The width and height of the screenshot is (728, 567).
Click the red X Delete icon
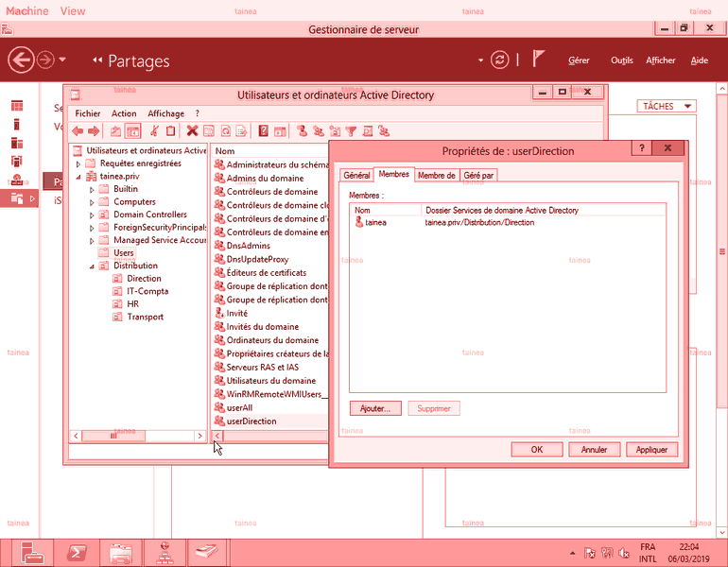(192, 131)
